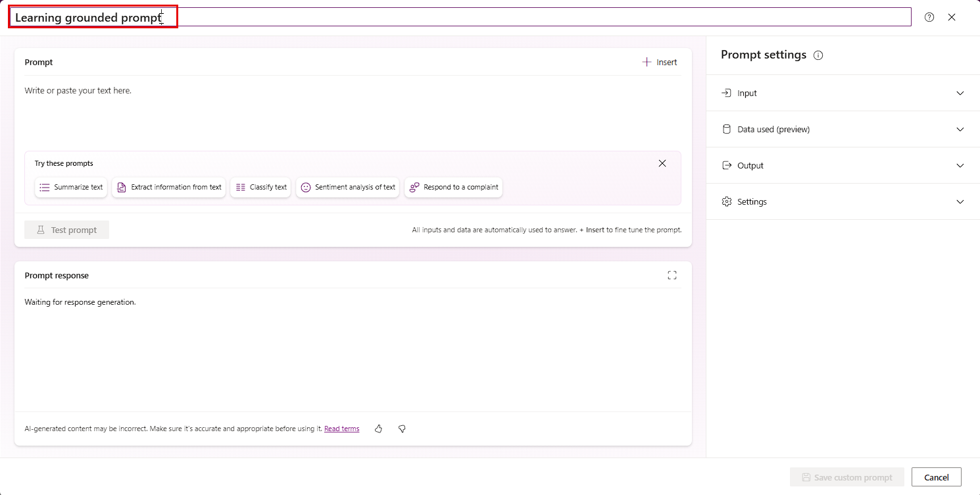980x495 pixels.
Task: Expand the Settings section chevron
Action: coord(960,202)
